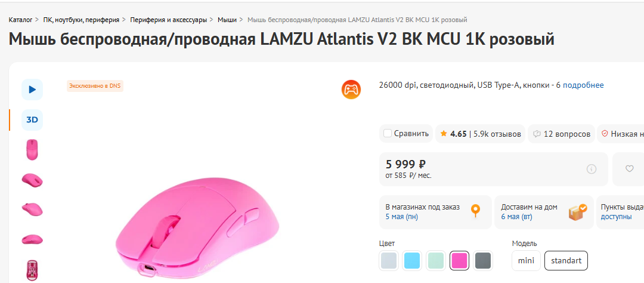
Task: Open the 3D product view
Action: pos(32,119)
